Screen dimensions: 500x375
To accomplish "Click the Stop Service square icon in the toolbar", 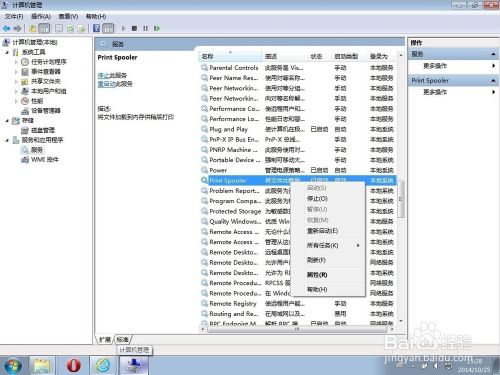I will 134,29.
